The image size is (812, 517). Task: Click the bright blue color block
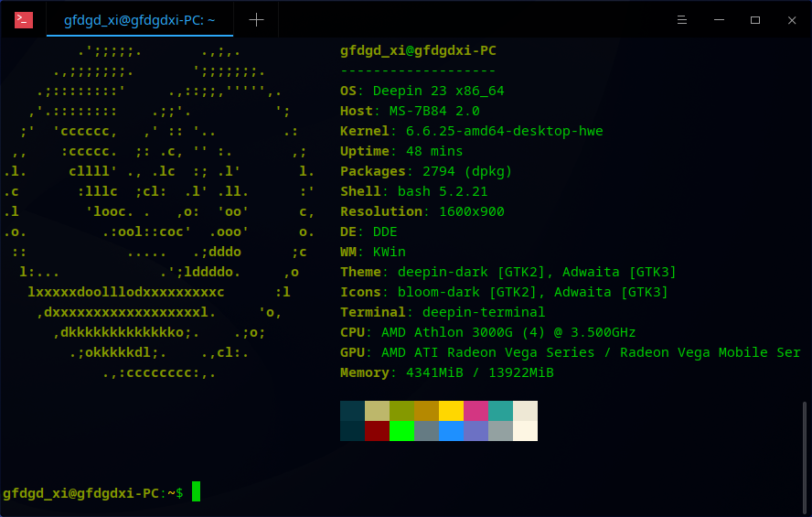tap(451, 431)
